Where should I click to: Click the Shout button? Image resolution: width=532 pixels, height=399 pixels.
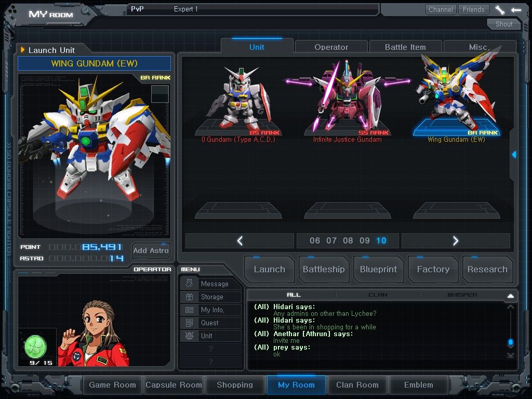click(504, 24)
